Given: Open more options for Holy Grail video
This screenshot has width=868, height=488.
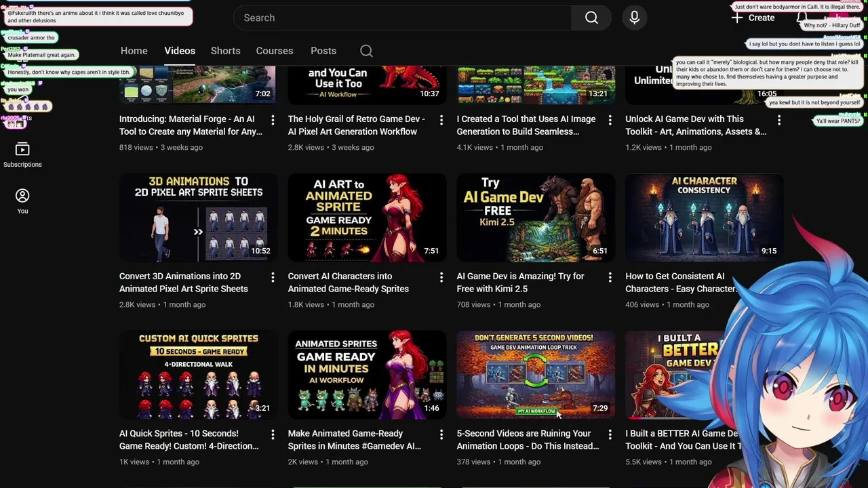Looking at the screenshot, I should (x=441, y=120).
